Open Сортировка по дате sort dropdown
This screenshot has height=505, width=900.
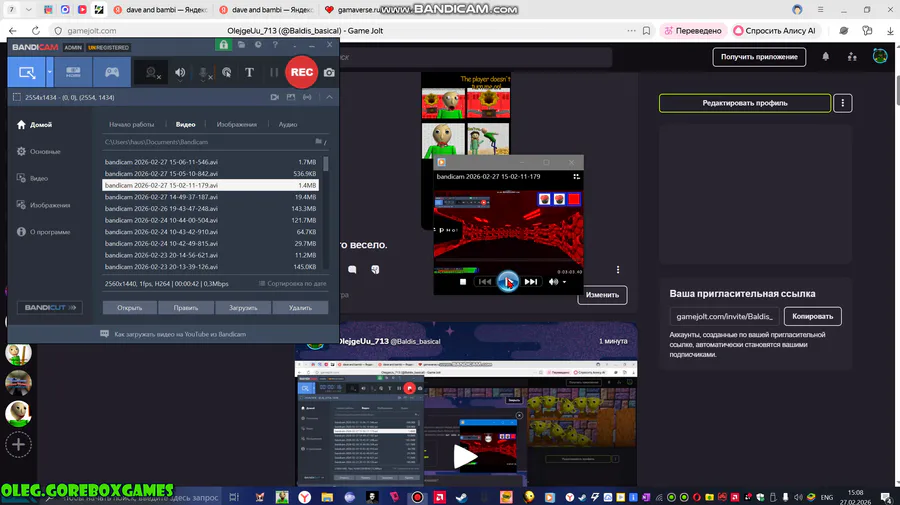[x=293, y=283]
